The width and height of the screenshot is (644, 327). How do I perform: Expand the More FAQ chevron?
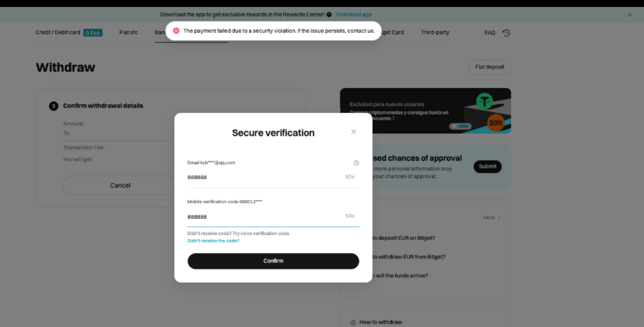coord(499,217)
